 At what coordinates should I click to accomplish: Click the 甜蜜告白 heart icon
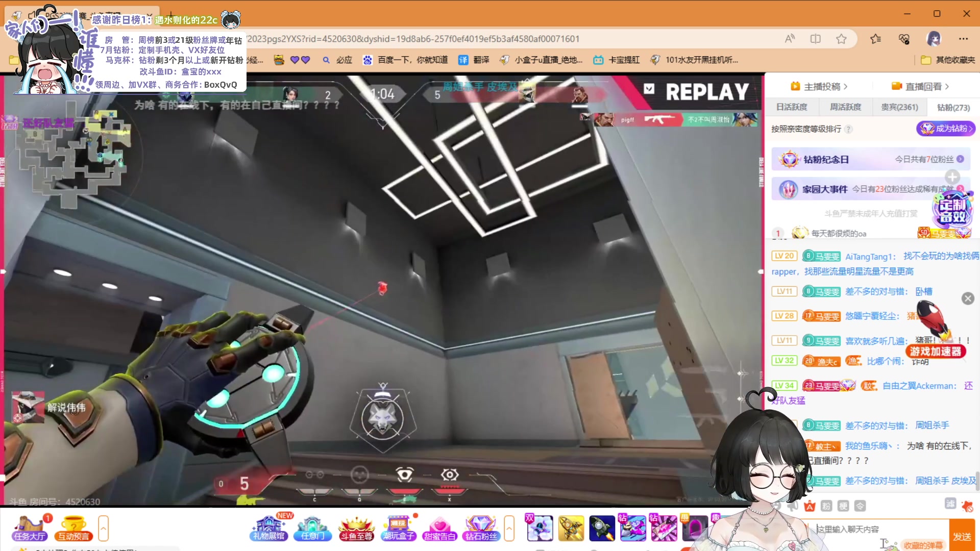(x=439, y=528)
